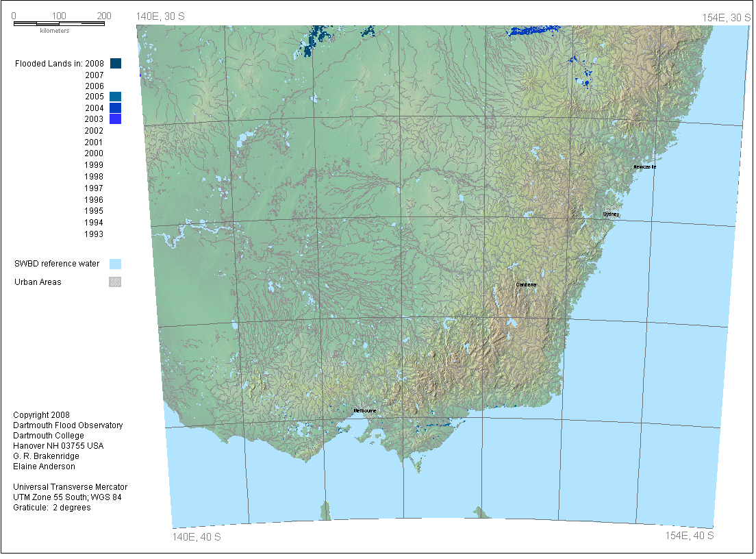The height and width of the screenshot is (559, 756).
Task: Click the Canberra label on the map
Action: (x=527, y=284)
